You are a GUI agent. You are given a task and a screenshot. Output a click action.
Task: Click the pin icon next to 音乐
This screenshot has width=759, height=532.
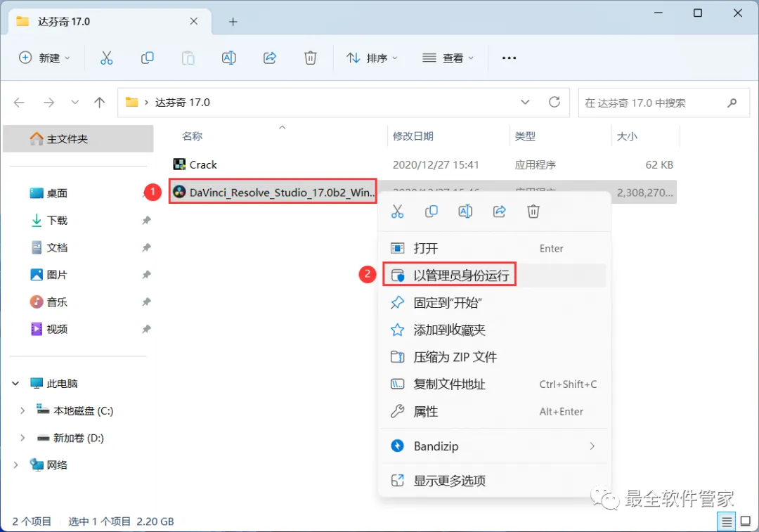146,302
